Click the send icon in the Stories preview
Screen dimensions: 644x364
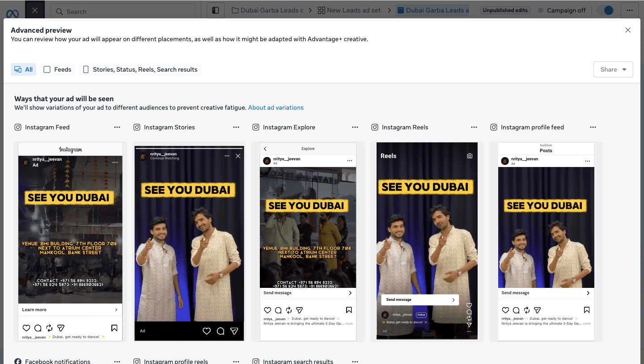coord(234,331)
